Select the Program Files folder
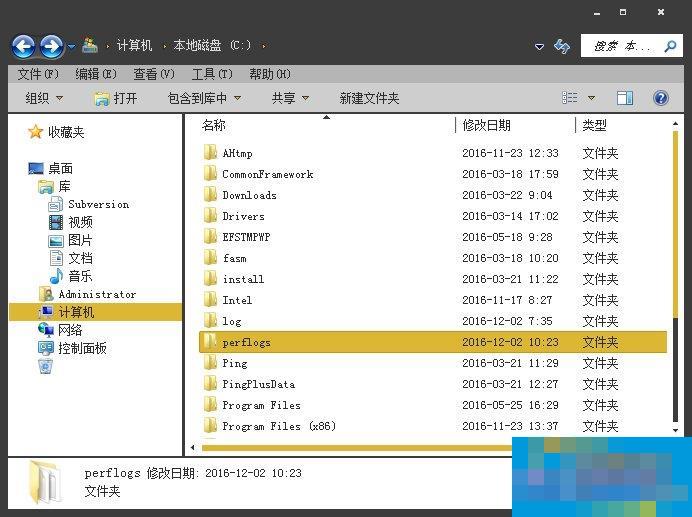This screenshot has width=692, height=517. coord(261,405)
